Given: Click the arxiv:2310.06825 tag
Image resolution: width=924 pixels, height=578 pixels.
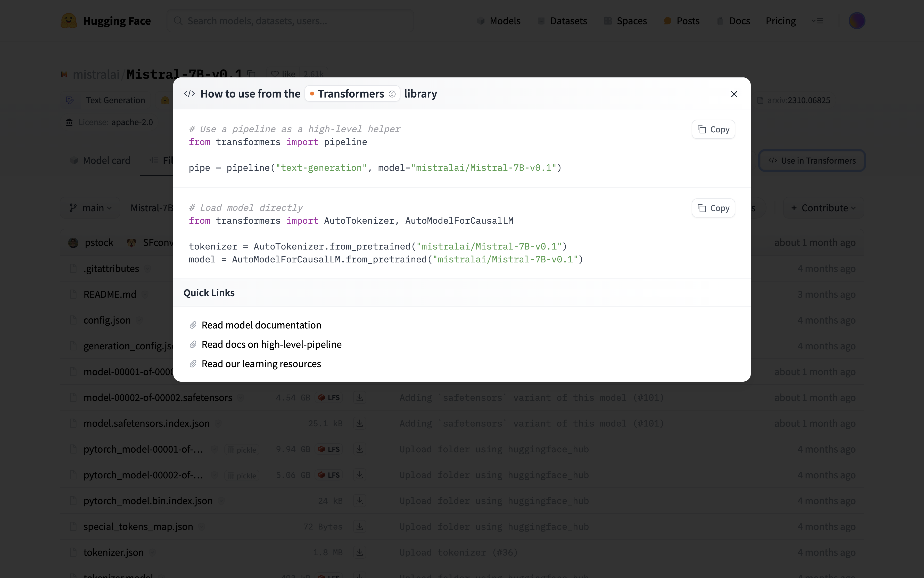Looking at the screenshot, I should [794, 100].
